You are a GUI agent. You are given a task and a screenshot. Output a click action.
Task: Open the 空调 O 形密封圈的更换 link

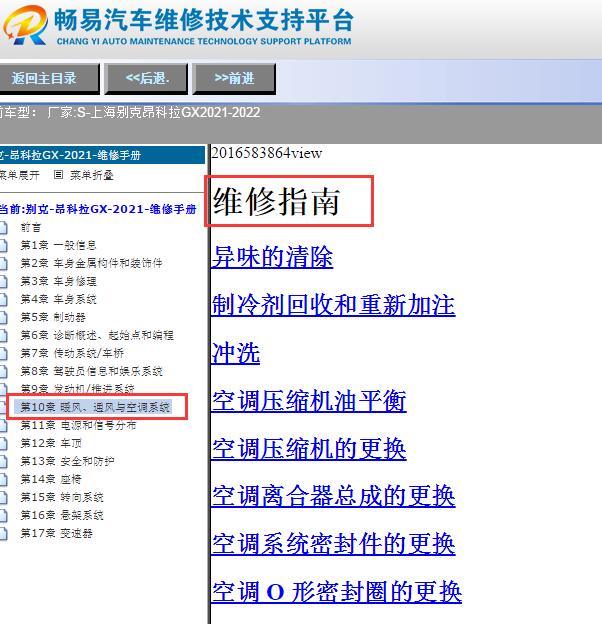tap(337, 592)
